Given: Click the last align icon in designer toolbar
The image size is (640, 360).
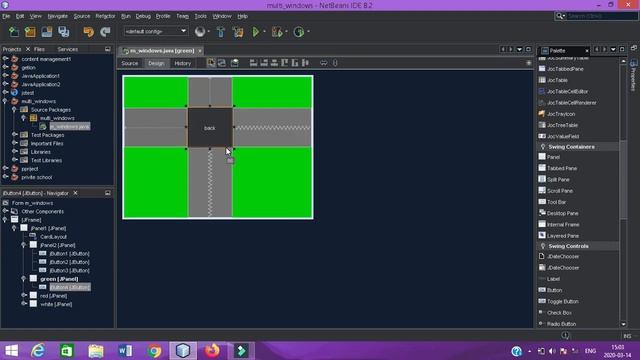Looking at the screenshot, I should (x=305, y=63).
